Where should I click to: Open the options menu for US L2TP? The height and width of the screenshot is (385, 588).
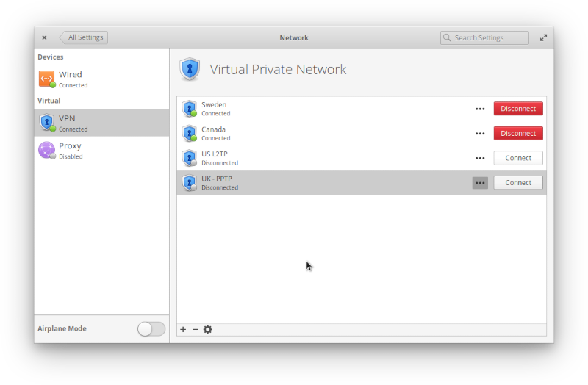480,158
